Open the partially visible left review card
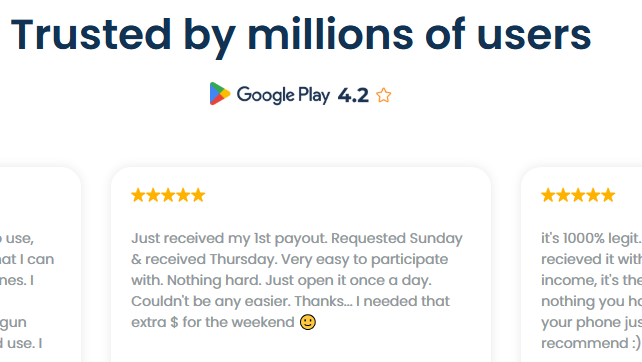Screen dimensions: 642x362 40,265
